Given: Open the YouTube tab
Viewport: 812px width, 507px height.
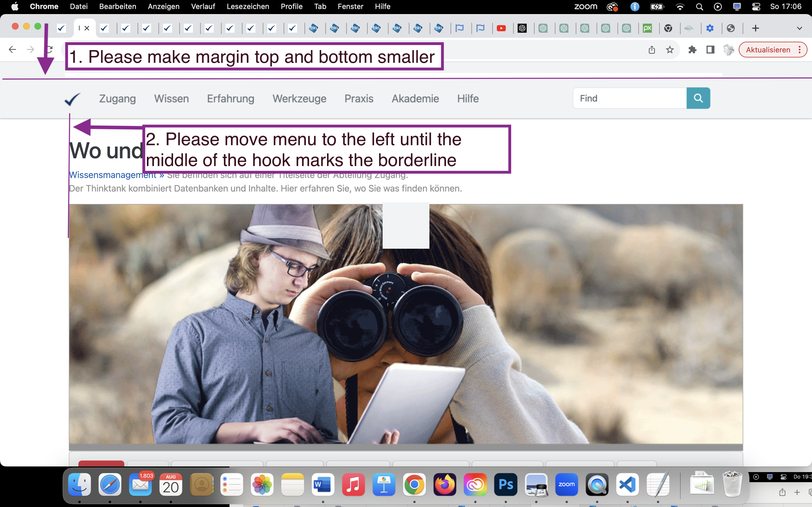Looking at the screenshot, I should pyautogui.click(x=501, y=28).
